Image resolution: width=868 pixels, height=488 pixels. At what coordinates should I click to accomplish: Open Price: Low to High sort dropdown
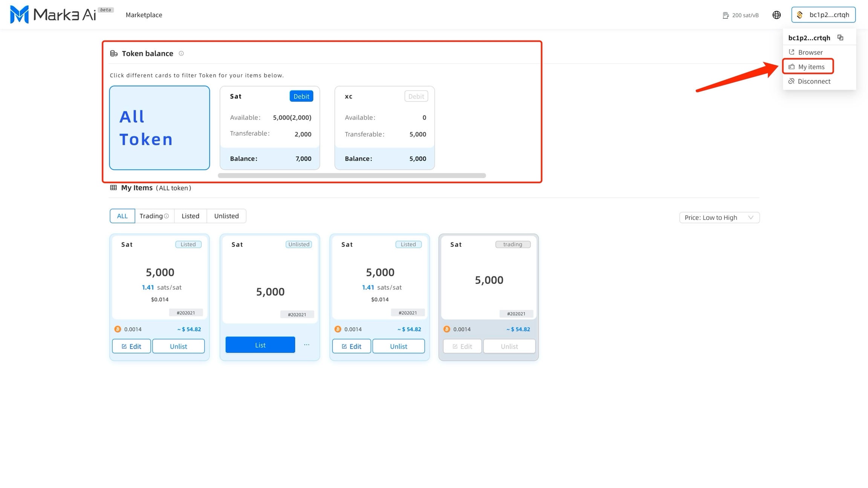click(719, 218)
